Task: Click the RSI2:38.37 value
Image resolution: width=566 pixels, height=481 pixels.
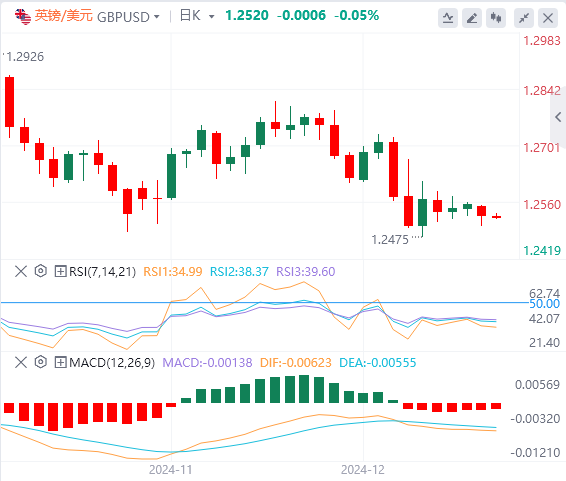Action: pos(239,271)
